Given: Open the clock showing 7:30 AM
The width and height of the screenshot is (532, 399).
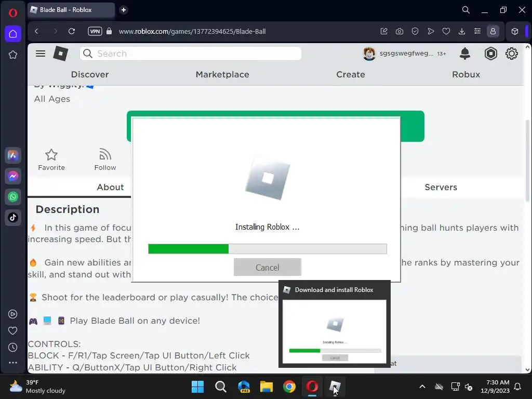Looking at the screenshot, I should (x=495, y=387).
